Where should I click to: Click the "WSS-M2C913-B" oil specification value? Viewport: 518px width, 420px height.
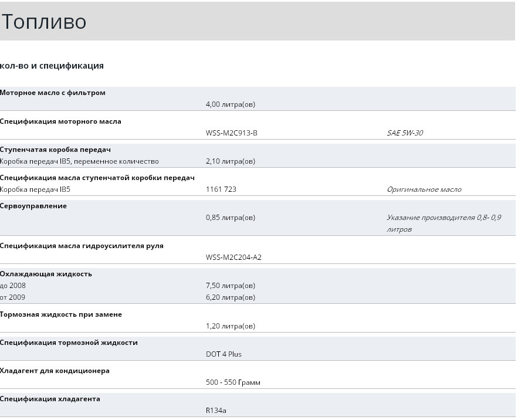(x=232, y=133)
